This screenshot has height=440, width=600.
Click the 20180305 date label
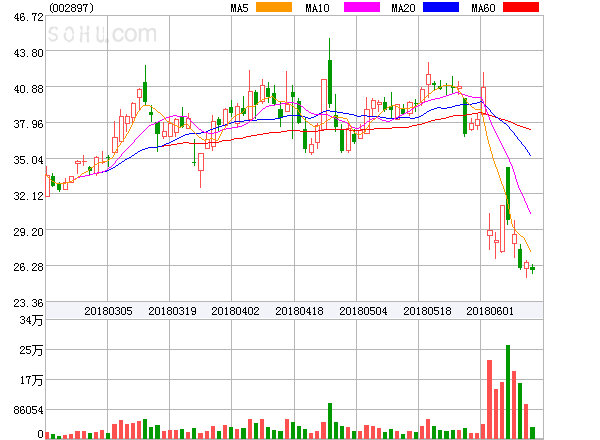coord(108,311)
